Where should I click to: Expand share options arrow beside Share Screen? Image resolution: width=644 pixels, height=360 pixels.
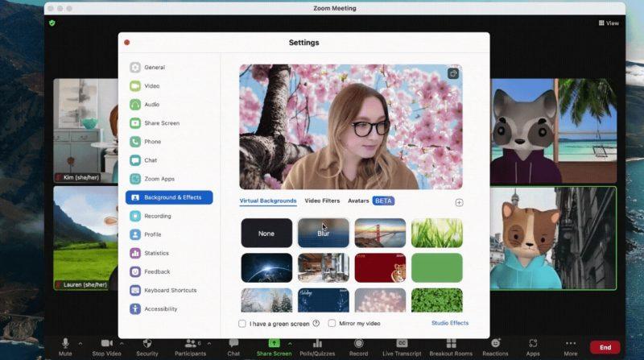290,344
